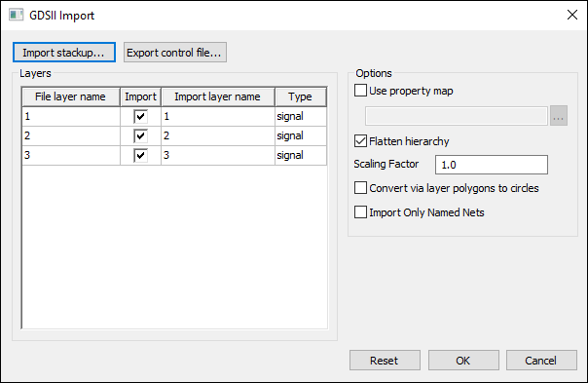Click the Import layer name column header
588x383 pixels.
tap(218, 96)
